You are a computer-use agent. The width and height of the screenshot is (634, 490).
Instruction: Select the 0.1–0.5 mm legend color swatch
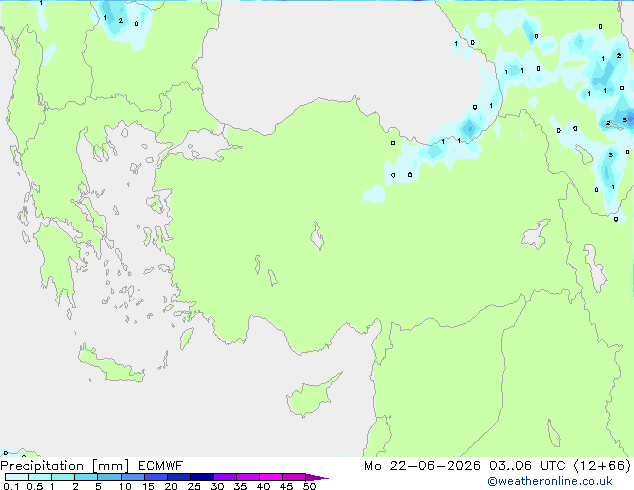[x=17, y=477]
